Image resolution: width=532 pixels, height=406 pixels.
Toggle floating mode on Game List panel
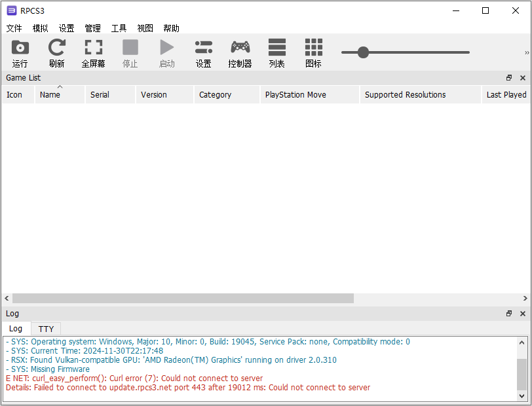coord(509,77)
